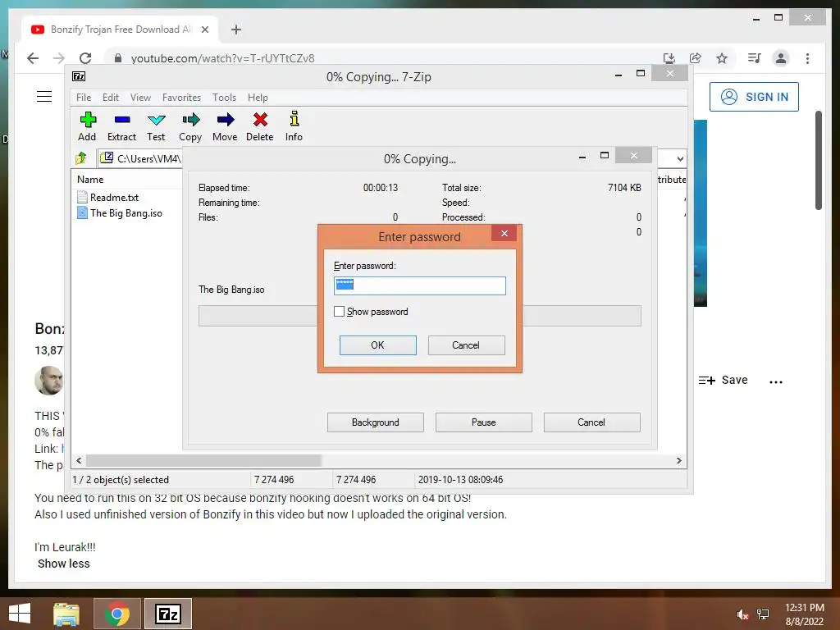The width and height of the screenshot is (840, 630).
Task: Open YouTube hamburger guide menu
Action: (x=44, y=97)
